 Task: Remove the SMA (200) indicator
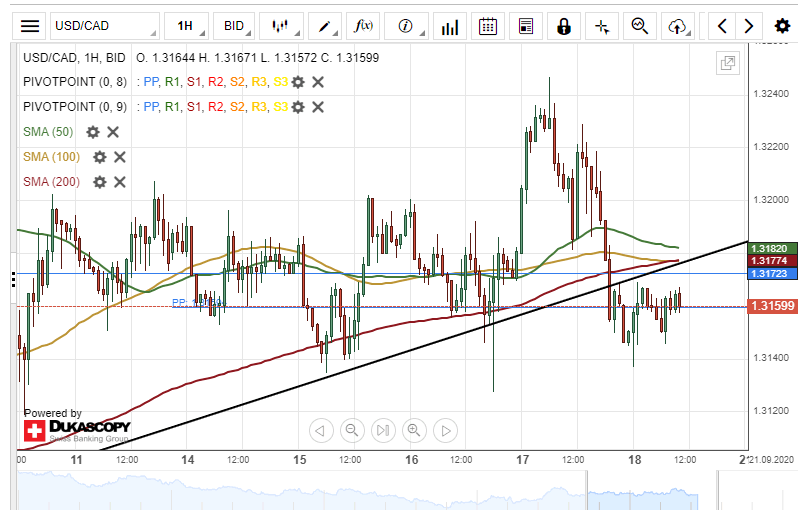120,182
